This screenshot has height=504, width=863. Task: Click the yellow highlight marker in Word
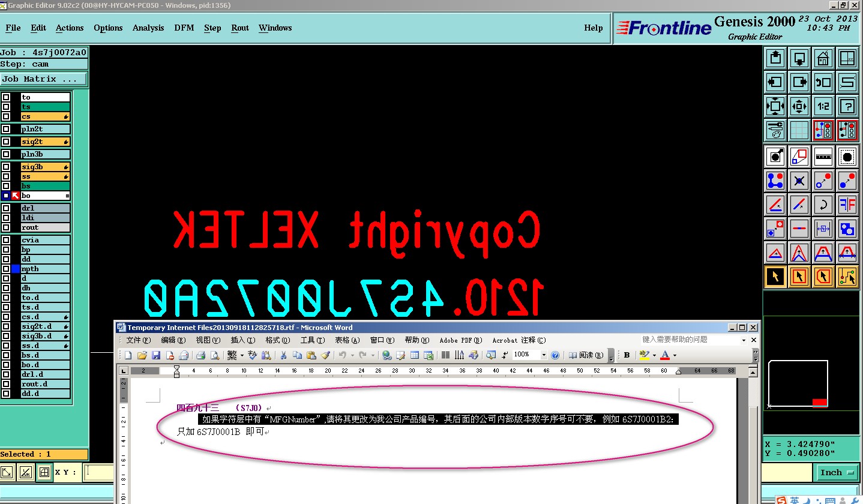(644, 355)
